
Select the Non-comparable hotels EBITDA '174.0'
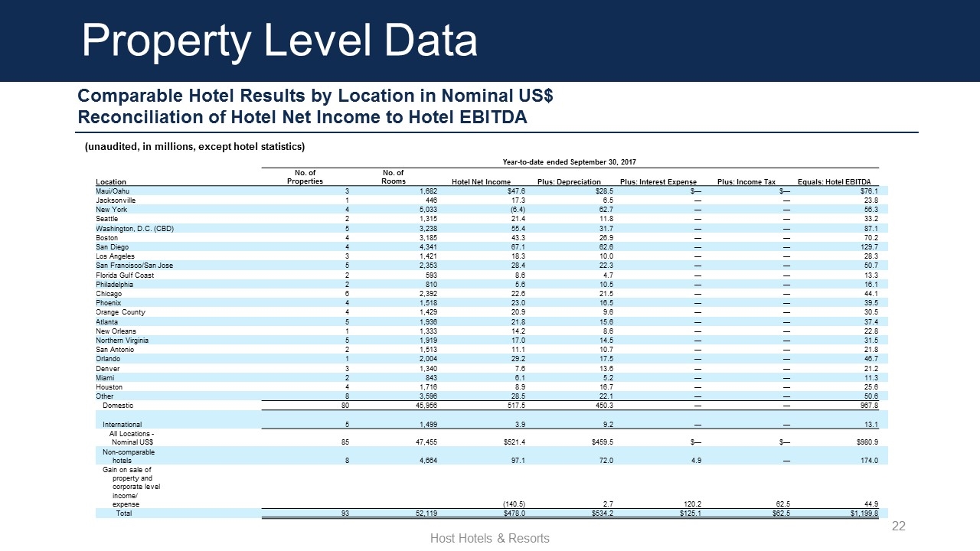[x=868, y=461]
